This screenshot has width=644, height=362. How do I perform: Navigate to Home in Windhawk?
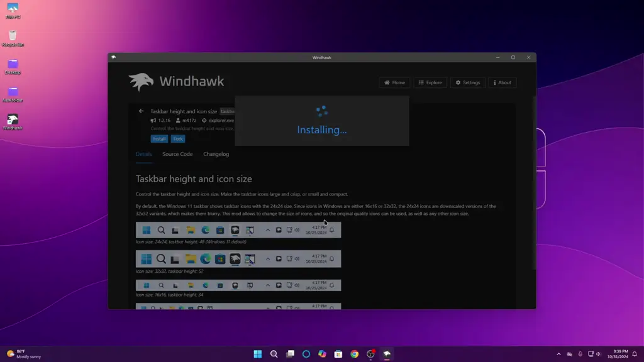pos(394,82)
